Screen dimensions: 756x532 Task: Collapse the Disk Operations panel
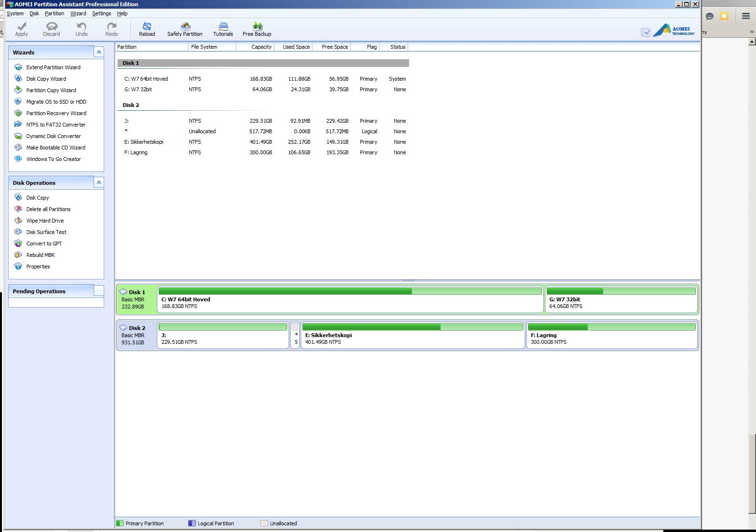pyautogui.click(x=99, y=182)
